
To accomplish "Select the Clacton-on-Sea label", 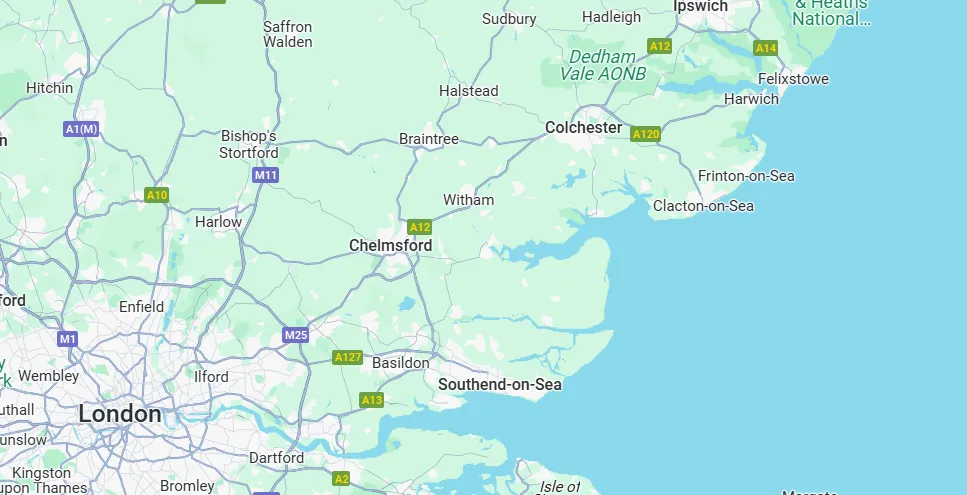I will [703, 206].
